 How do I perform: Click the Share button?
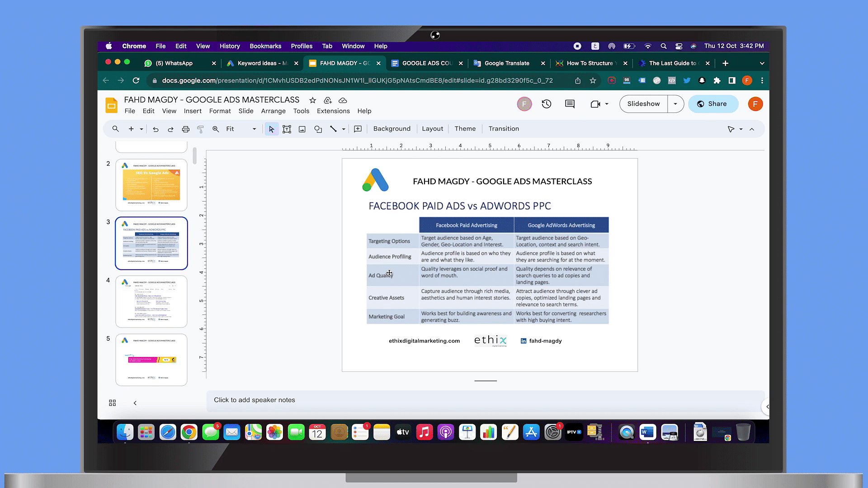[x=713, y=104]
